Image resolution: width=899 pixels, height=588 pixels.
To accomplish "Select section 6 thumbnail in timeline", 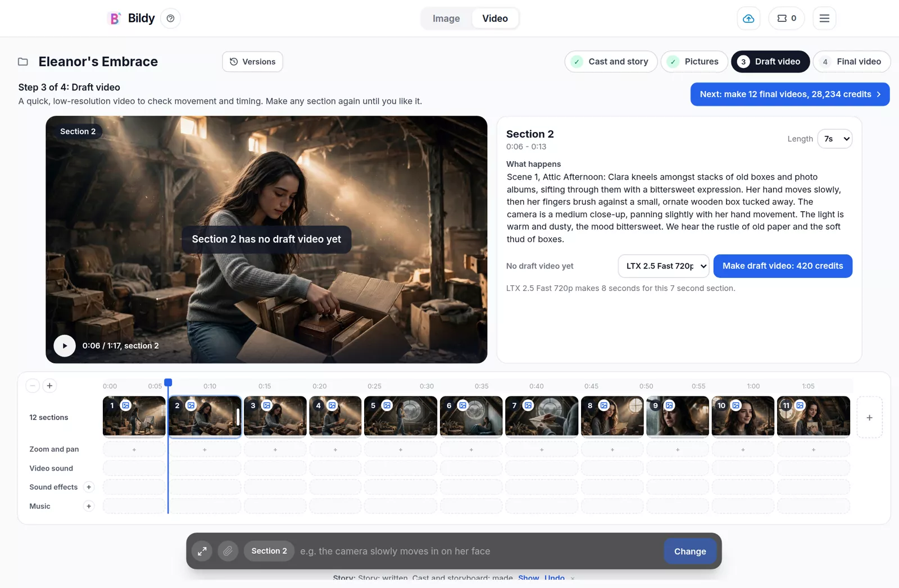I will [471, 417].
